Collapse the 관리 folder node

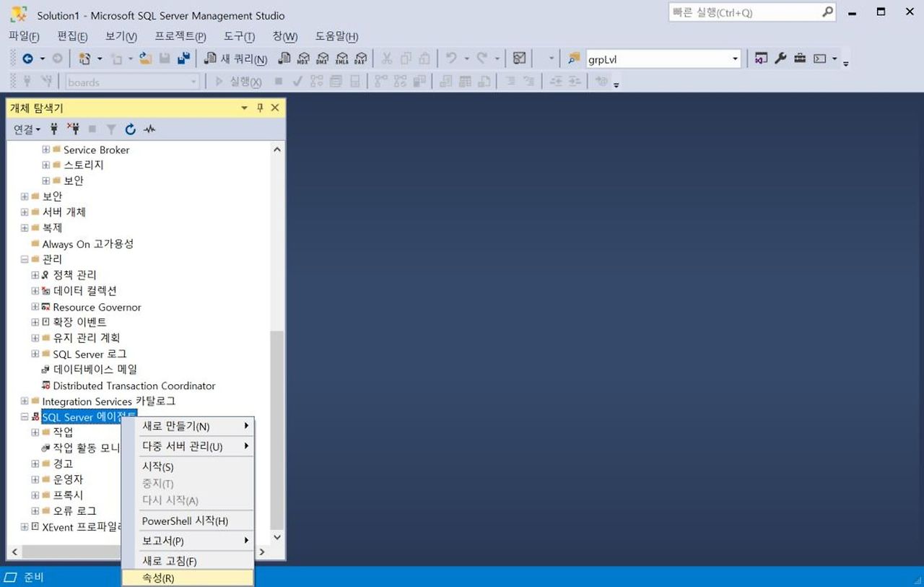click(25, 259)
